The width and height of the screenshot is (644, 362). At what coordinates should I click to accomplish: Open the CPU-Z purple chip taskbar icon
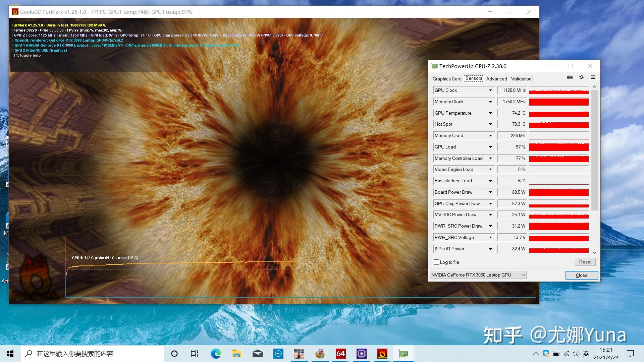click(361, 354)
